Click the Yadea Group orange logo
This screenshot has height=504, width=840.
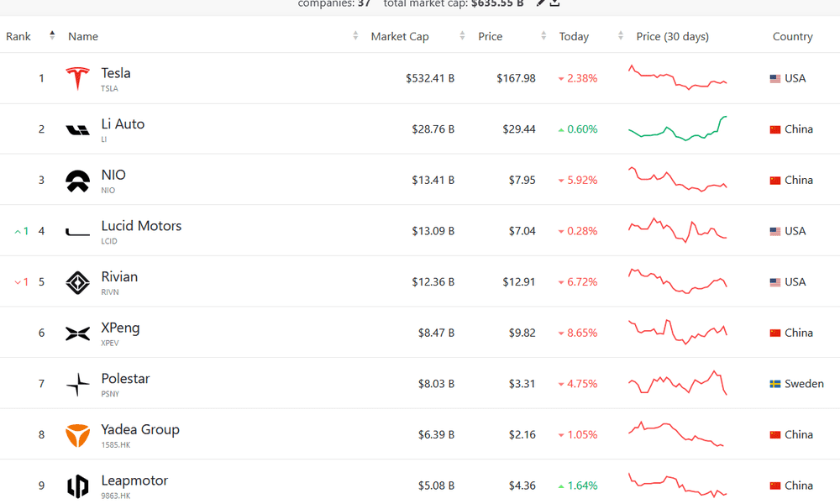[x=77, y=435]
